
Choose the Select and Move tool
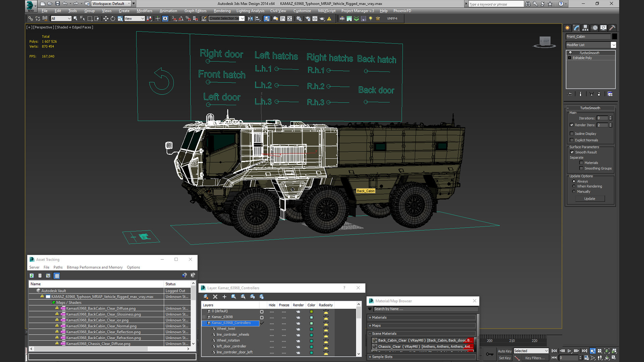tap(106, 19)
